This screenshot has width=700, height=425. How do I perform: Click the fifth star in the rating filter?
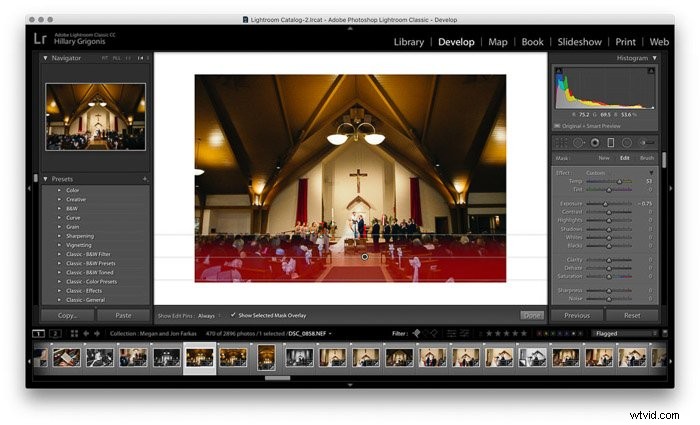[x=524, y=333]
